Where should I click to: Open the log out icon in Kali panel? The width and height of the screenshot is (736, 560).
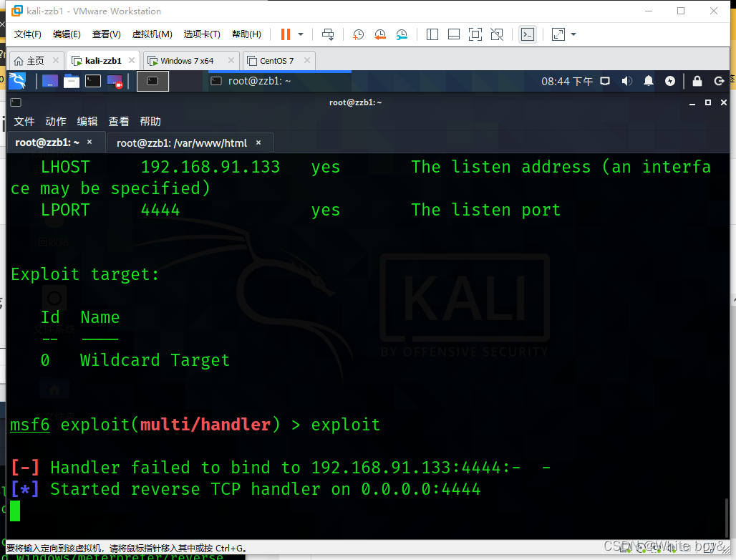pos(719,81)
